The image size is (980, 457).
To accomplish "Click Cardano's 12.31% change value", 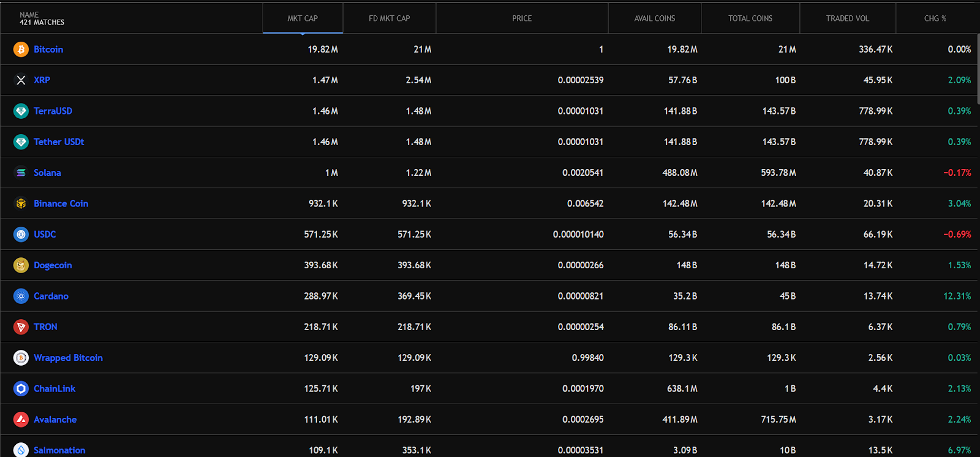I will point(957,296).
